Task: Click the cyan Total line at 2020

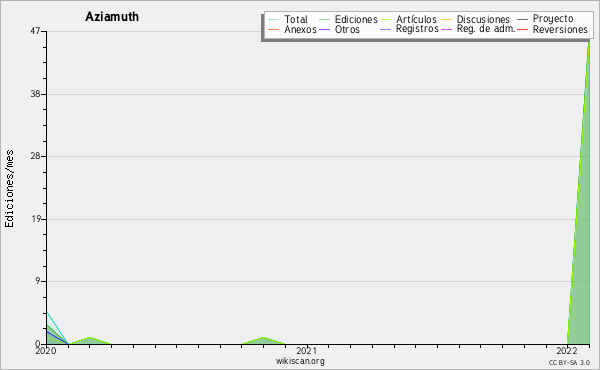Action: point(56,327)
